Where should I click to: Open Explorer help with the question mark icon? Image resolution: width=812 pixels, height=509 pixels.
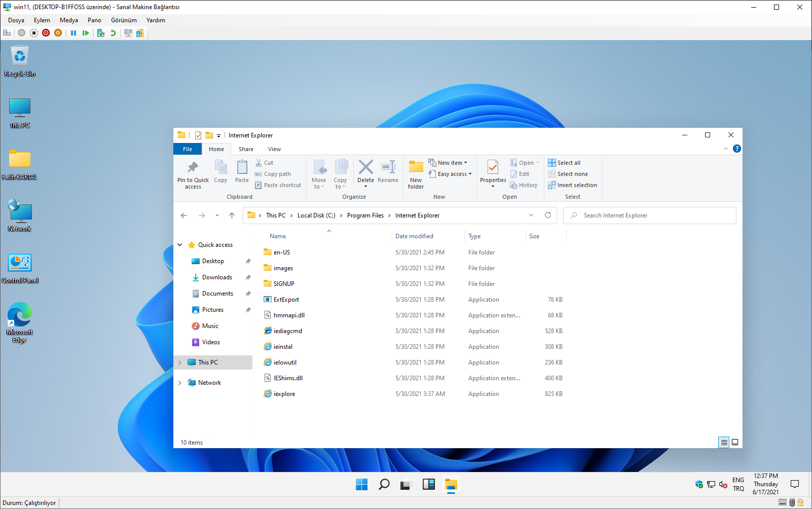[737, 149]
